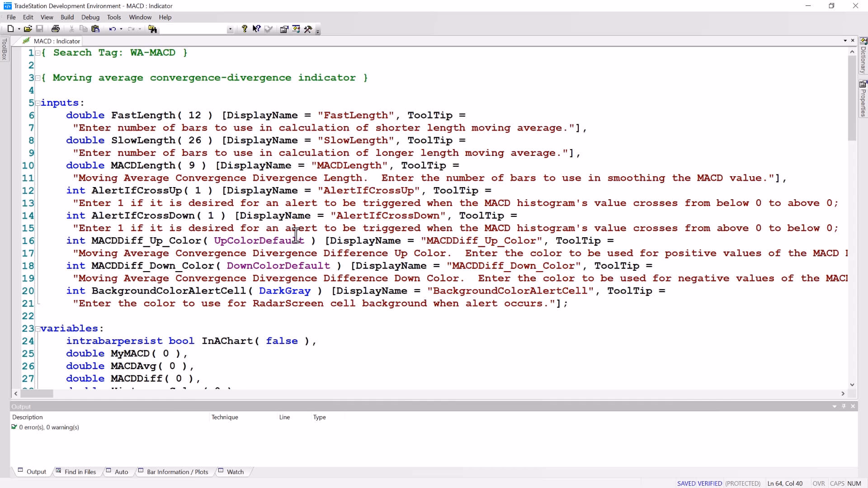This screenshot has width=868, height=488.
Task: Switch to the Watch tab
Action: click(235, 471)
